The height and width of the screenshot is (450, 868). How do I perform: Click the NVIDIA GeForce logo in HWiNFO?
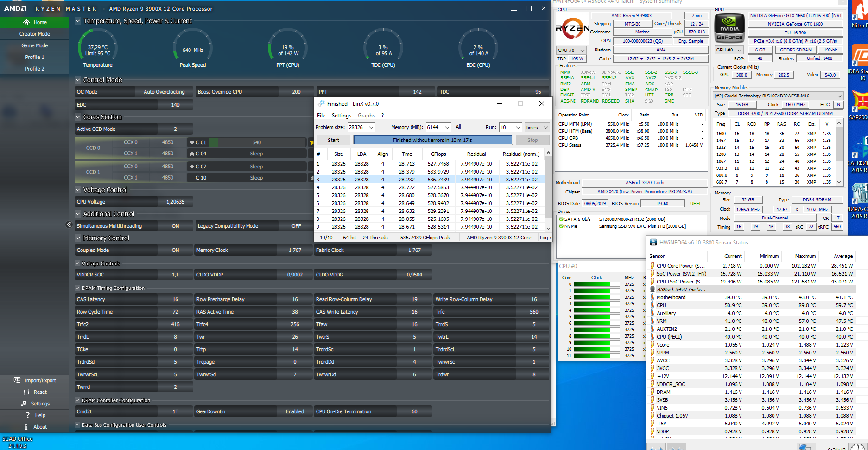pyautogui.click(x=729, y=28)
